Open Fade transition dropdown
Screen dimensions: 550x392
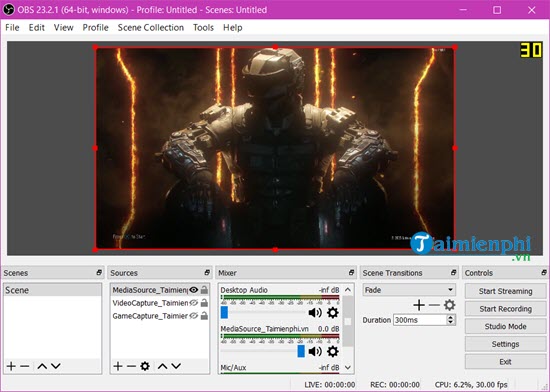click(x=409, y=290)
